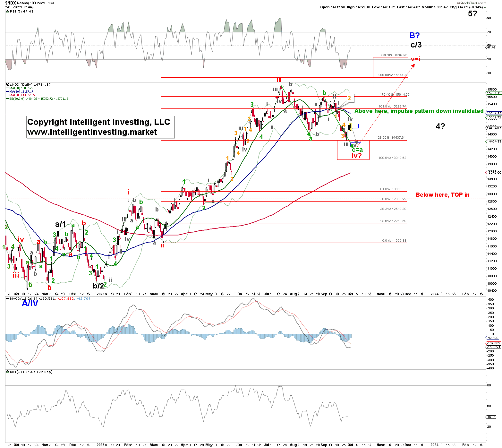The image size is (502, 448).
Task: Click the '$NDX Nasdaq 100 Index INDX' chart title
Action: tap(30, 3)
